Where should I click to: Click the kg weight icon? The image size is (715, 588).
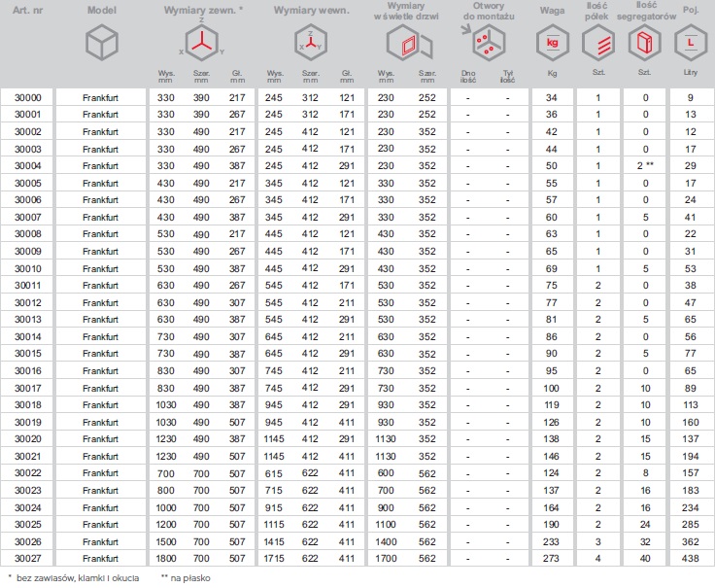coord(552,44)
